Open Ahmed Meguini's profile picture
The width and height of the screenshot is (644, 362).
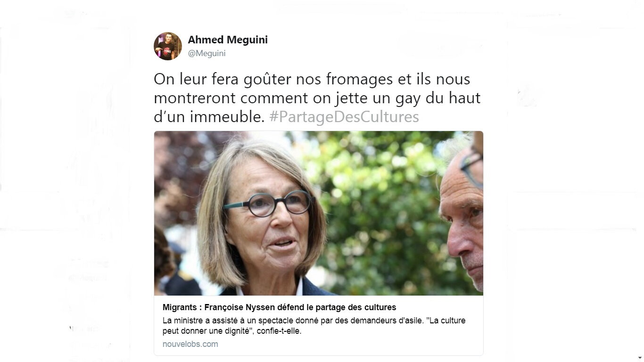(x=168, y=46)
